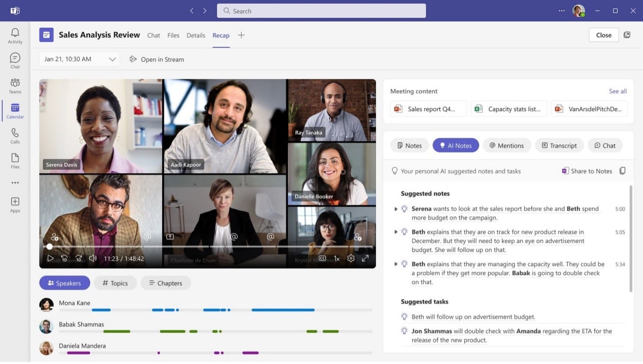The height and width of the screenshot is (364, 643).
Task: Open the Transcript pill tab
Action: pos(559,145)
